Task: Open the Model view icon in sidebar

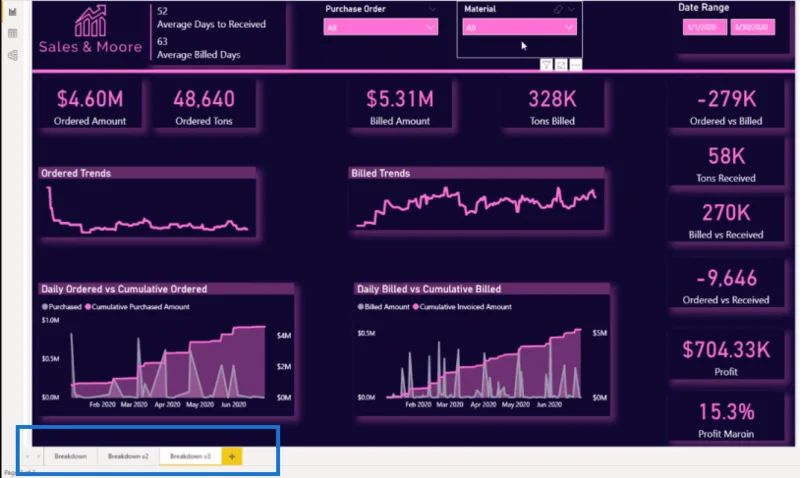Action: pos(12,55)
